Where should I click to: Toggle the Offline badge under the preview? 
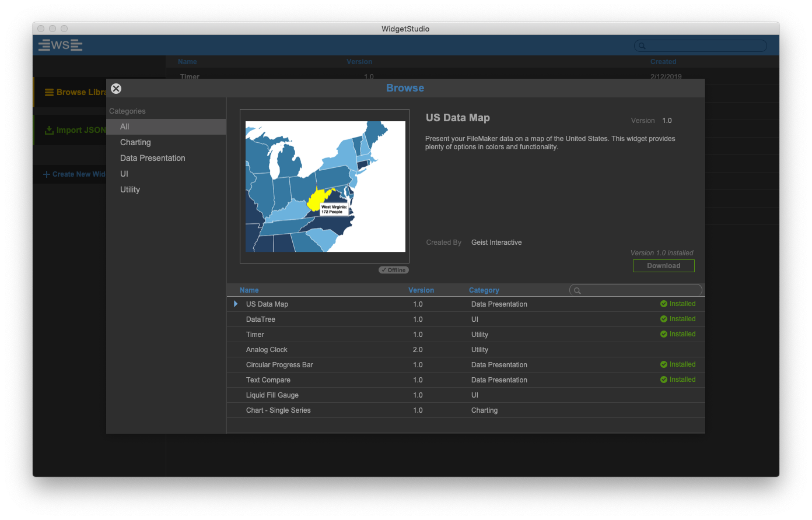394,270
